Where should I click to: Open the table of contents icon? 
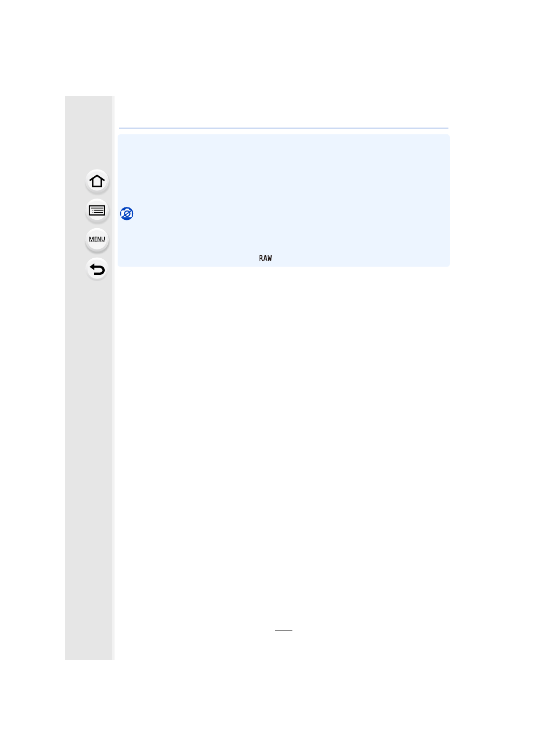(97, 211)
